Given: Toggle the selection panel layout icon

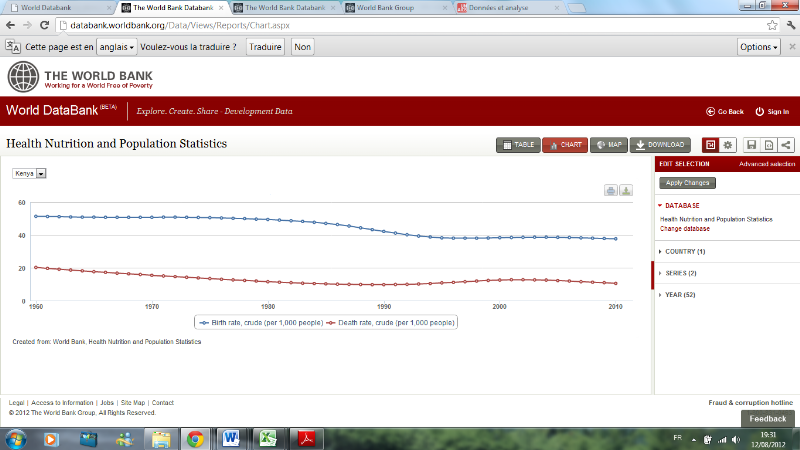Looking at the screenshot, I should [710, 145].
